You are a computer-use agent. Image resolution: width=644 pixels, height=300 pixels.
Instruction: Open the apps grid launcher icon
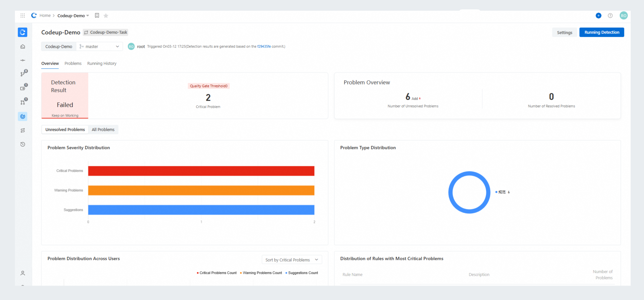23,16
